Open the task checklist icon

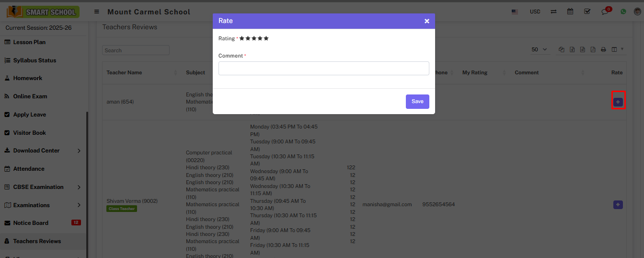point(587,12)
